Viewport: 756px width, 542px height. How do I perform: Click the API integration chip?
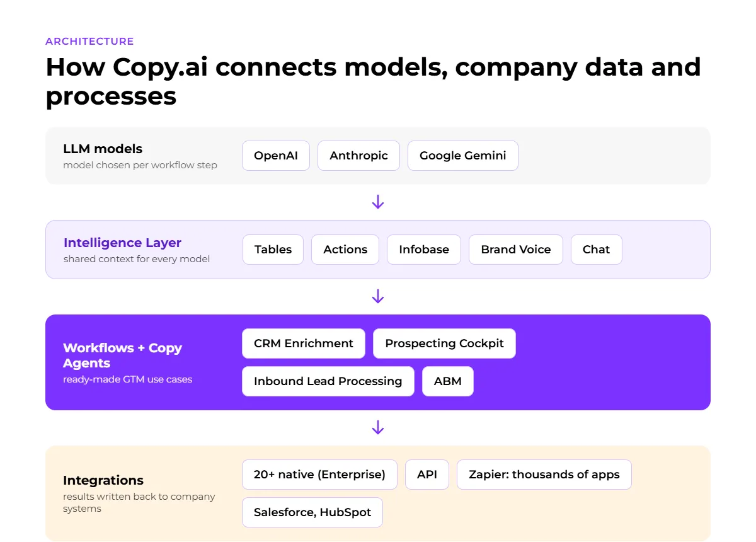(x=427, y=475)
